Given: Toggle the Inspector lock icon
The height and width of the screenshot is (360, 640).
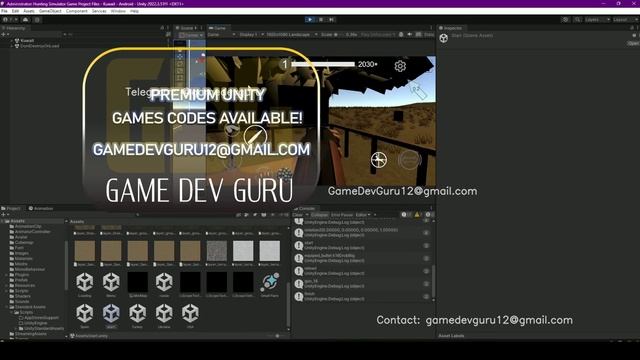Looking at the screenshot, I should click(x=632, y=28).
